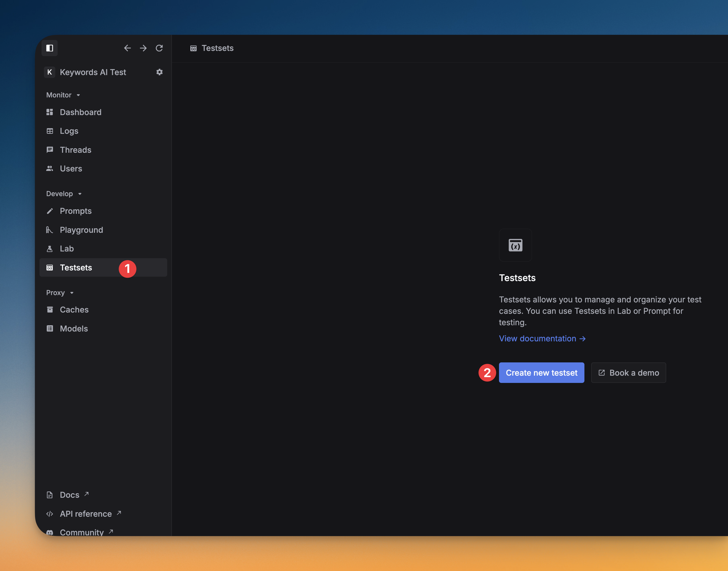Screen dimensions: 728x571
Task: Click Create new testset button
Action: 541,373
